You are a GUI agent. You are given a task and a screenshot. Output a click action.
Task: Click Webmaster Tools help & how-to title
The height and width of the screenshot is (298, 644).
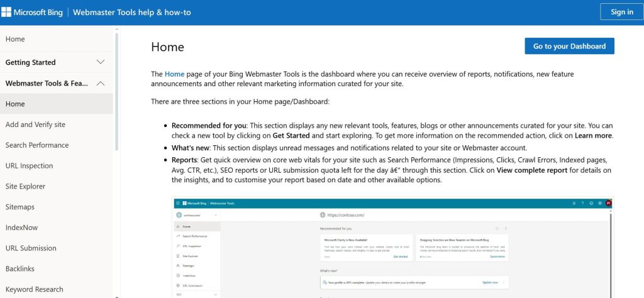[132, 13]
